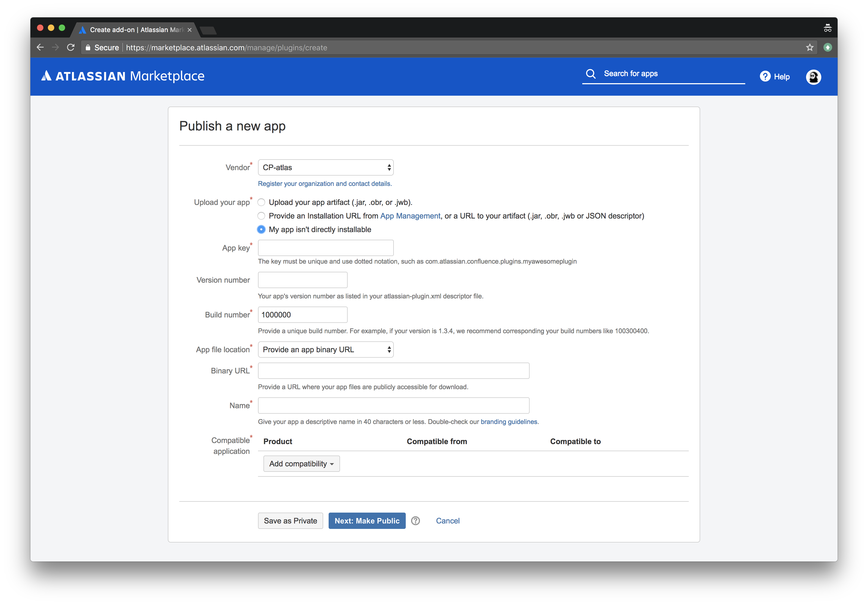Viewport: 868px width, 605px height.
Task: Click the Build number field
Action: [x=303, y=315]
